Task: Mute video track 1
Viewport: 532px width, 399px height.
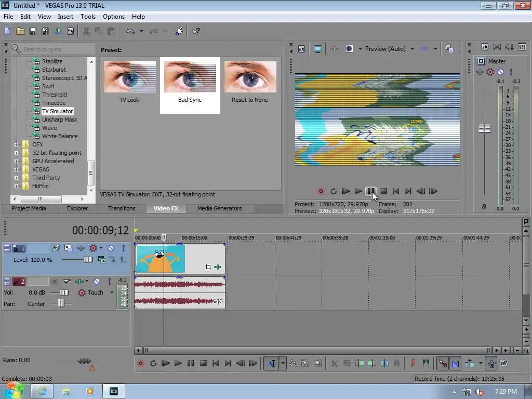Action: pos(111,248)
